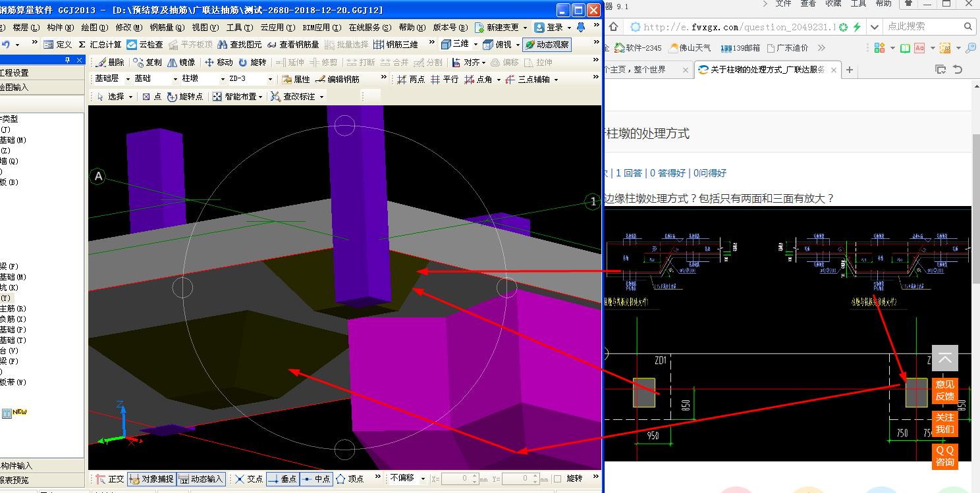Toggle 对象捕捉 object snap
Image resolution: width=980 pixels, height=493 pixels.
[151, 479]
